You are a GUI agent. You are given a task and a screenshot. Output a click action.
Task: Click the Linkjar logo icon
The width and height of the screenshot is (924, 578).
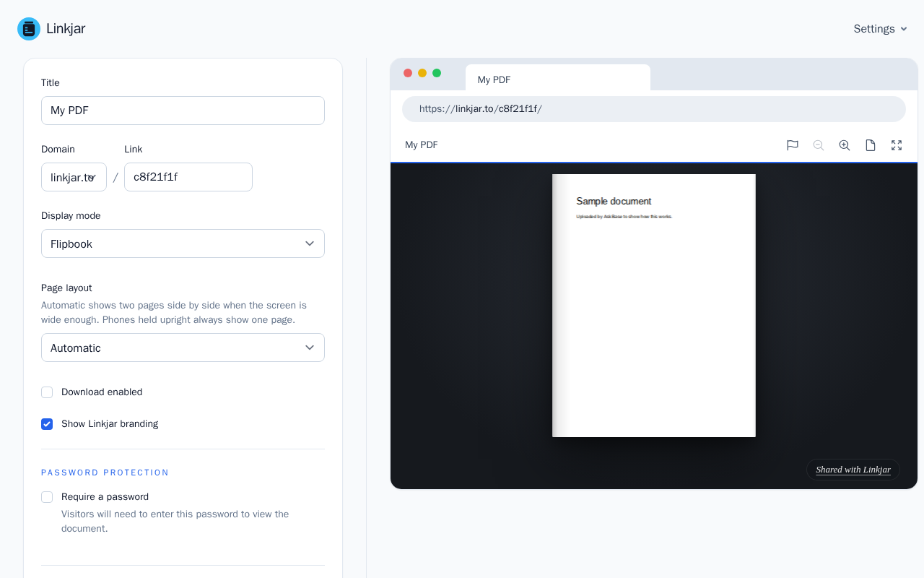point(29,29)
